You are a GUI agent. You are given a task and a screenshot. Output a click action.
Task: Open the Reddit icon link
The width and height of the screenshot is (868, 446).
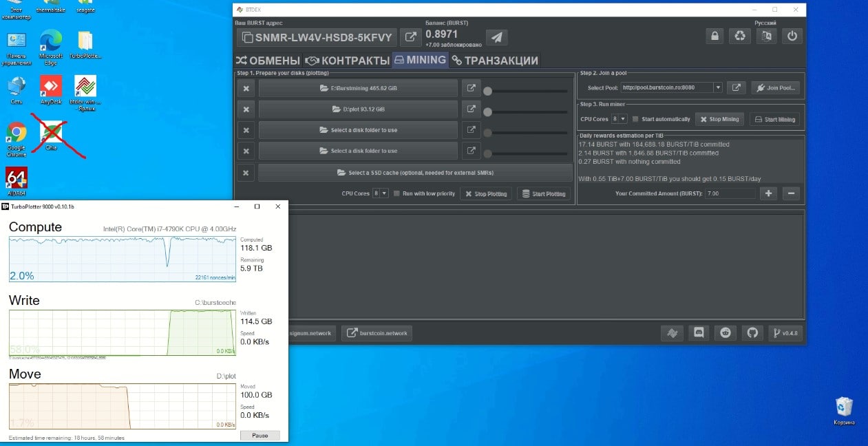pyautogui.click(x=725, y=333)
